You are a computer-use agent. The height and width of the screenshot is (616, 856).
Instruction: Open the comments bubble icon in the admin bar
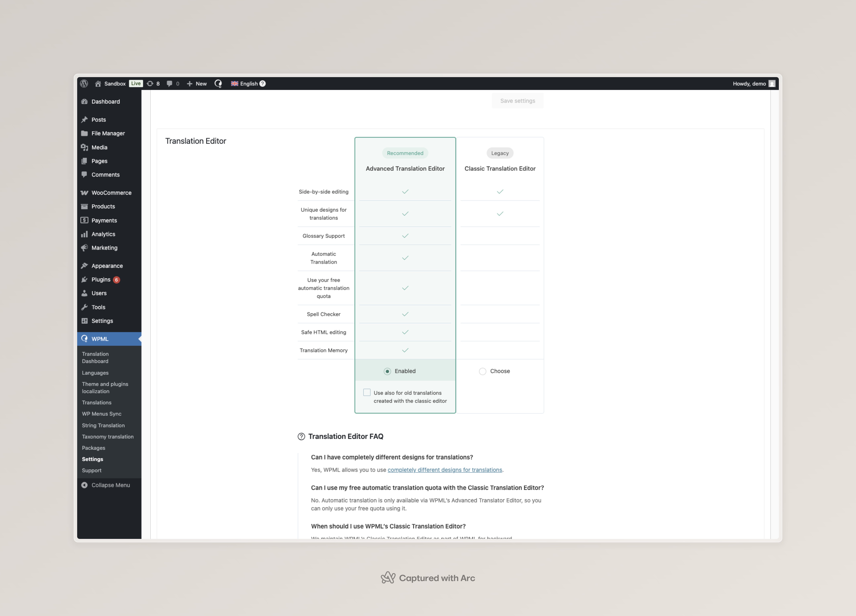tap(169, 84)
